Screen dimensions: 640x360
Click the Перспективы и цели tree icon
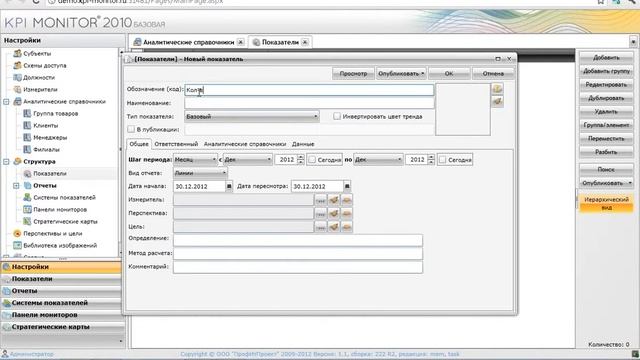pyautogui.click(x=17, y=233)
